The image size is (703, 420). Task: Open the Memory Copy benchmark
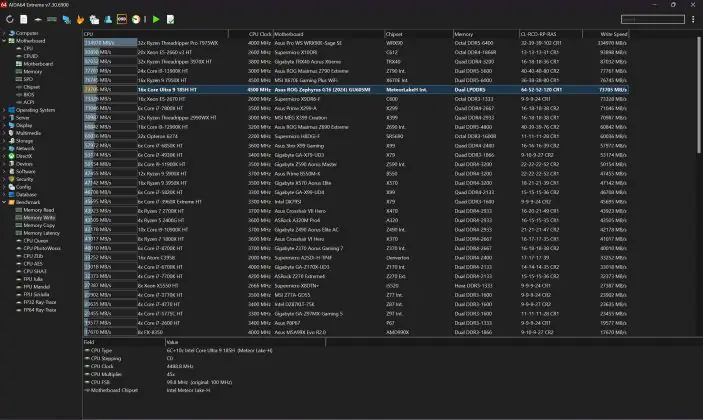pos(39,225)
